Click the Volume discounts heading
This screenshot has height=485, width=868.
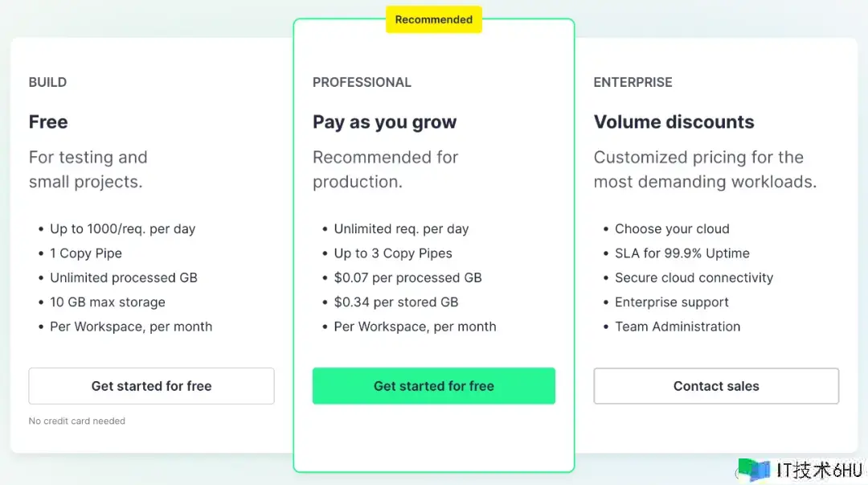[674, 122]
